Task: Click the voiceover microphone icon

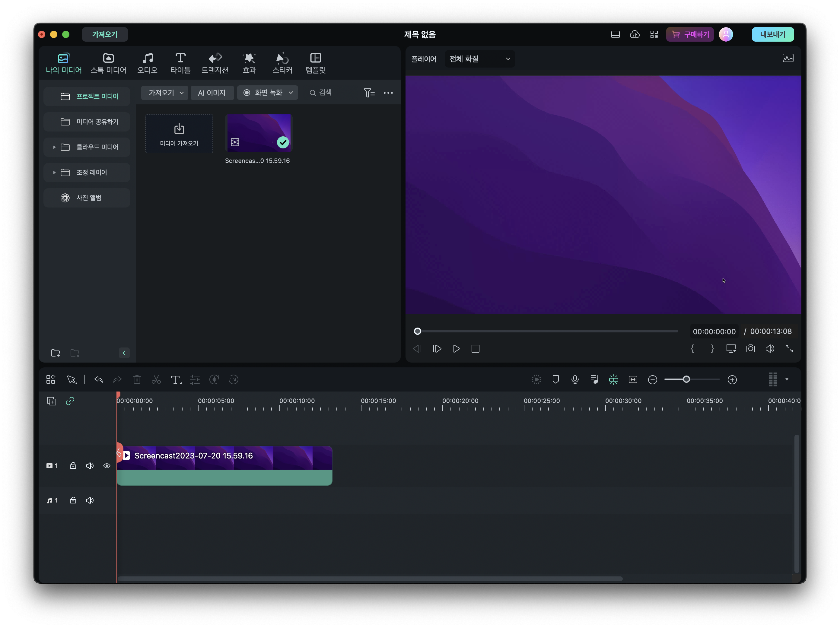Action: click(575, 379)
